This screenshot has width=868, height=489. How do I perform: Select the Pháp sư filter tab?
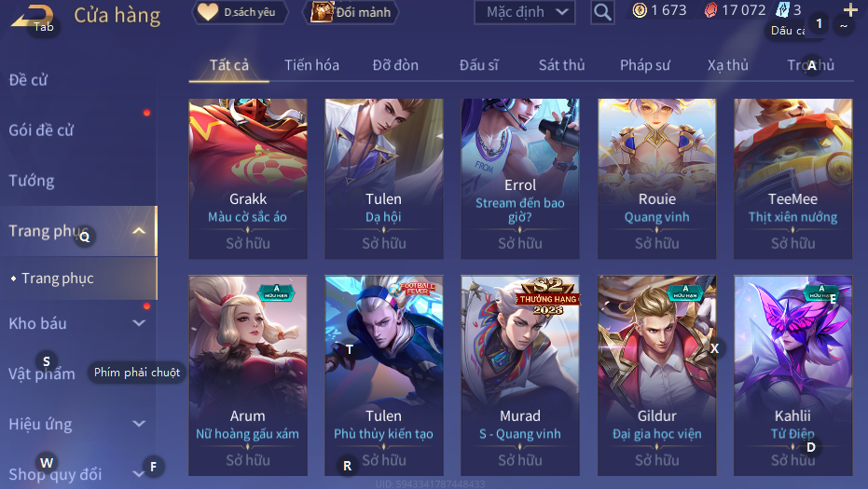point(645,65)
